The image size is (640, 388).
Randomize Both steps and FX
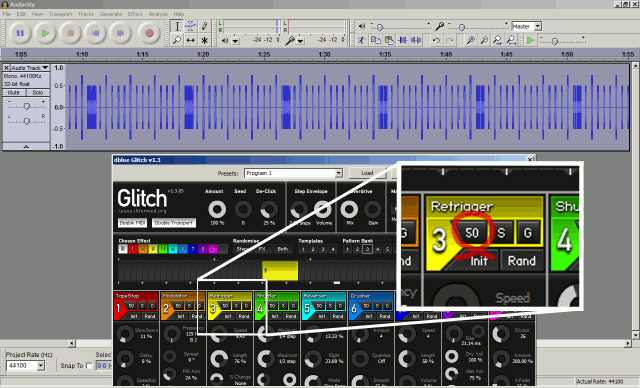[282, 249]
